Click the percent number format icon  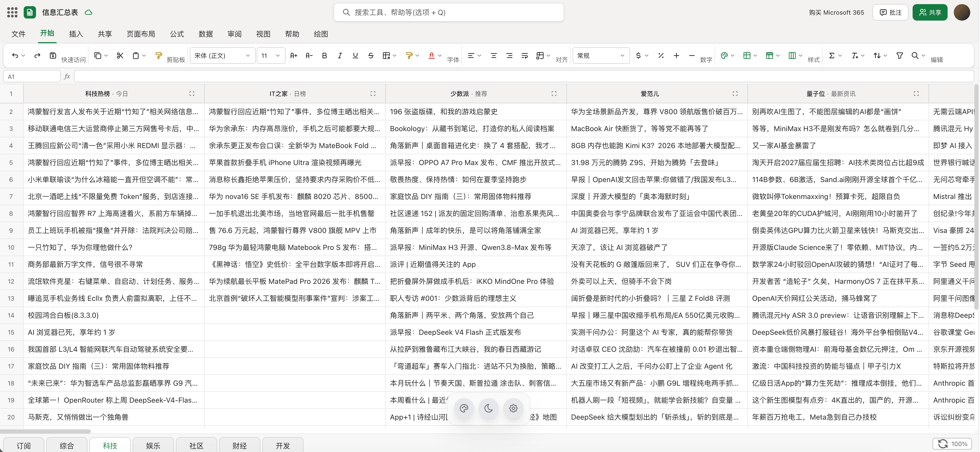click(x=661, y=56)
